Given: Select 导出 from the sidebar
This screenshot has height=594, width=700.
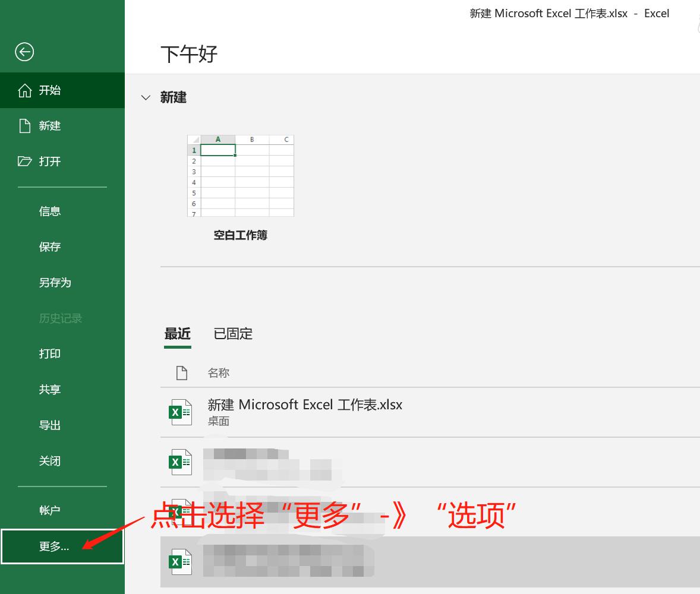Looking at the screenshot, I should (49, 425).
